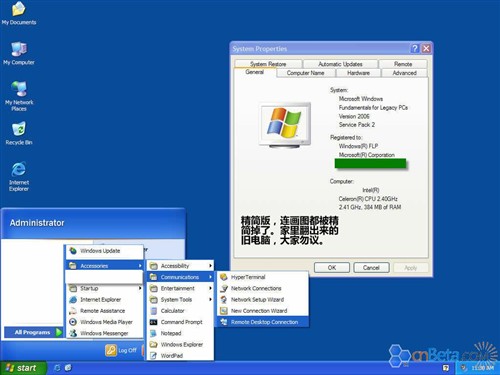This screenshot has height=375, width=500.
Task: Click the help question mark in System Properties
Action: 415,49
